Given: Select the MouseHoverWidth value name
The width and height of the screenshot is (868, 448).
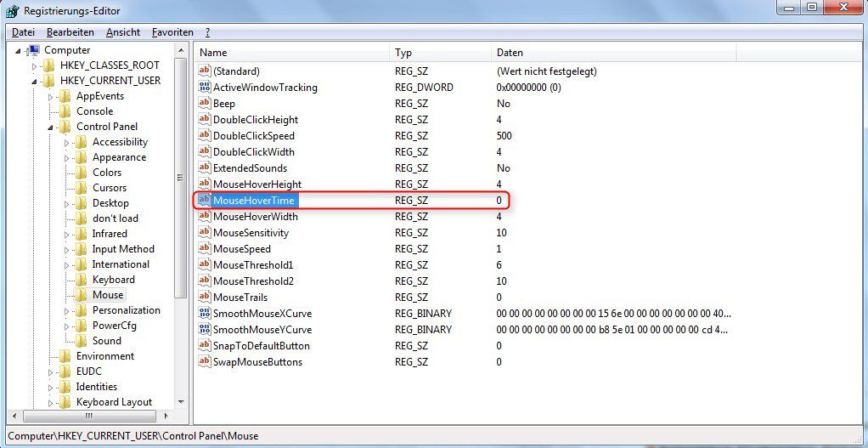Looking at the screenshot, I should (x=255, y=217).
